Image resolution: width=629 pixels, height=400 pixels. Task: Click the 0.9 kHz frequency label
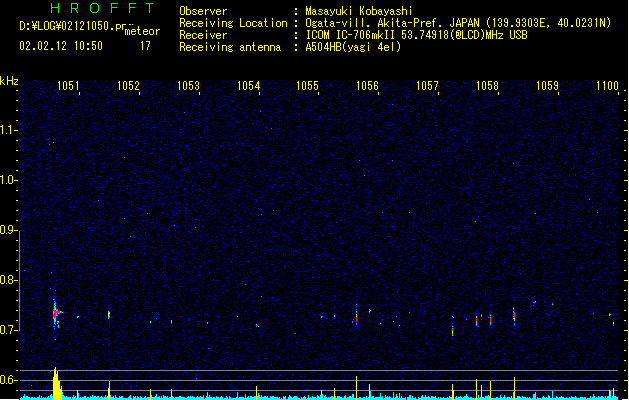click(x=8, y=230)
